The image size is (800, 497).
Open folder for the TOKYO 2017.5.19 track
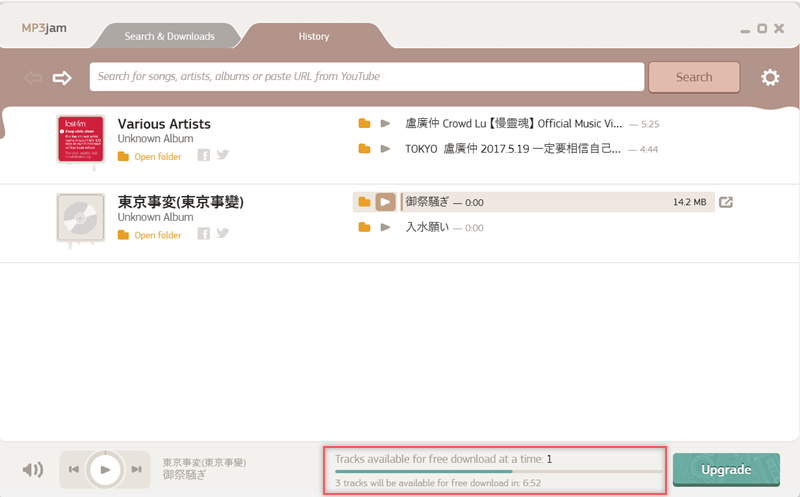coord(364,149)
